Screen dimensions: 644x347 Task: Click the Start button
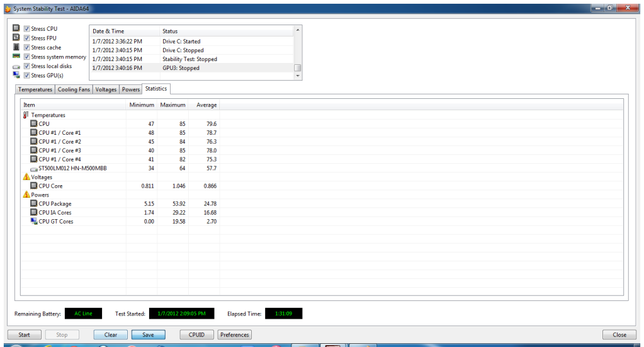coord(24,334)
